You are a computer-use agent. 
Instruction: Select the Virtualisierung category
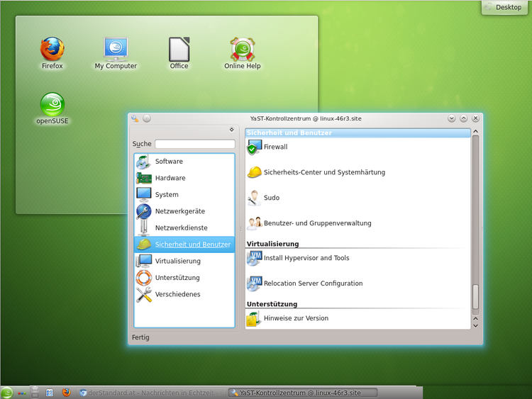point(177,261)
